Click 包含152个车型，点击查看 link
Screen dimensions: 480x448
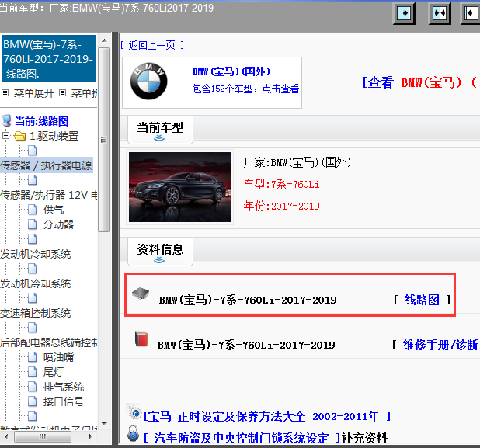point(245,89)
